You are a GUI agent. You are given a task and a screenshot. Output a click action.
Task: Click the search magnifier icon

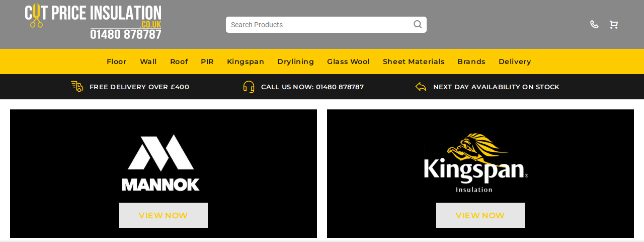click(418, 24)
